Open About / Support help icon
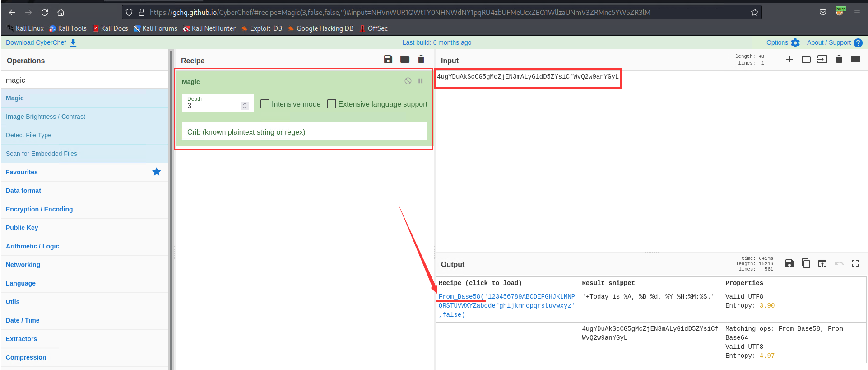Viewport: 868px width, 370px height. [858, 43]
